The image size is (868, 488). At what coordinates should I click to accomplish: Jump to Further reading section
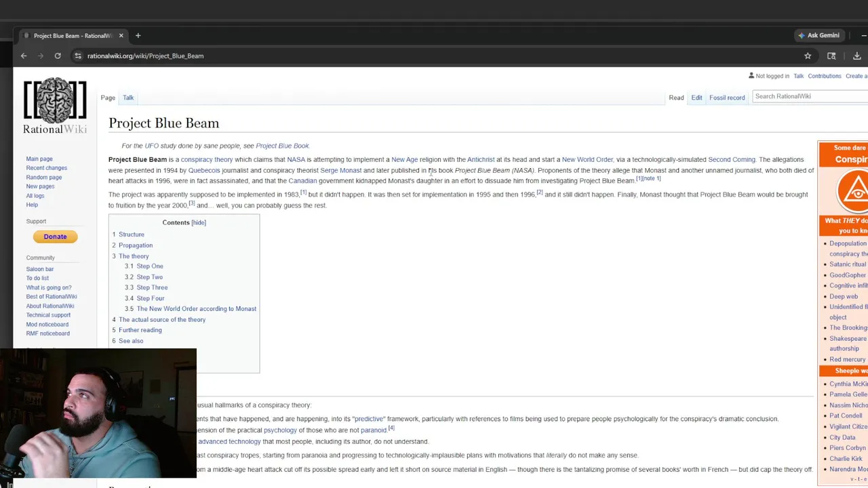pyautogui.click(x=140, y=330)
